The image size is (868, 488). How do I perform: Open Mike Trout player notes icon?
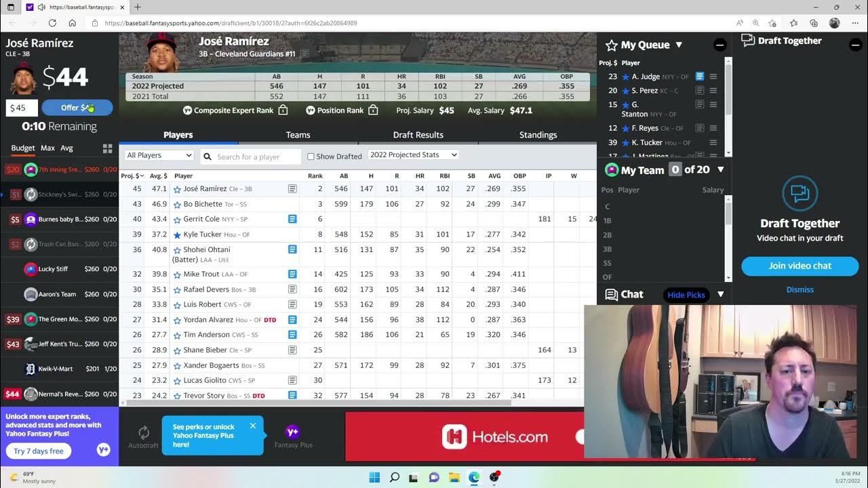click(x=292, y=274)
